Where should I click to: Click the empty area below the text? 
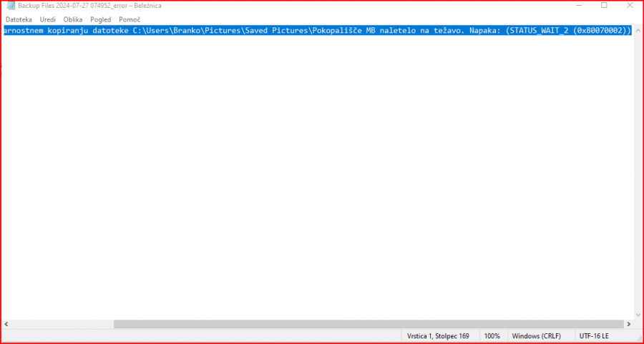tap(315, 179)
